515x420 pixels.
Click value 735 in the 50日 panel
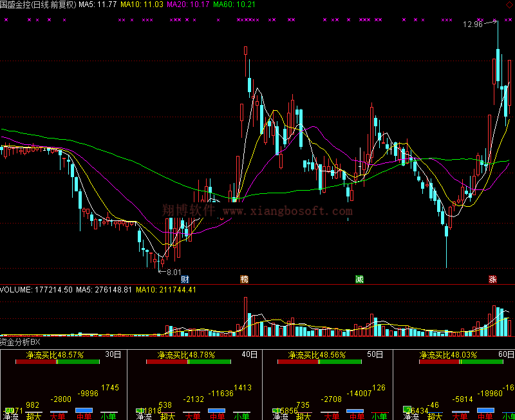point(303,405)
